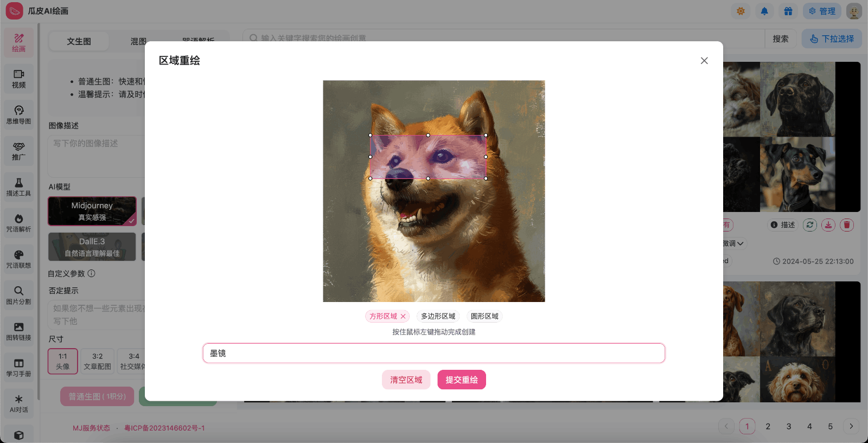The height and width of the screenshot is (443, 868).
Task: Click the red delete trash icon
Action: tap(847, 225)
